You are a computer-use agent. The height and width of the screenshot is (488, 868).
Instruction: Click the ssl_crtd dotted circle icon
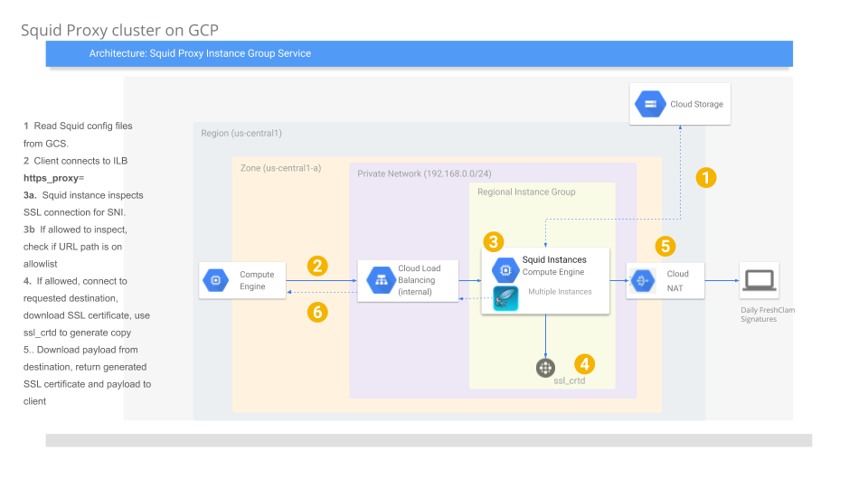pos(545,368)
